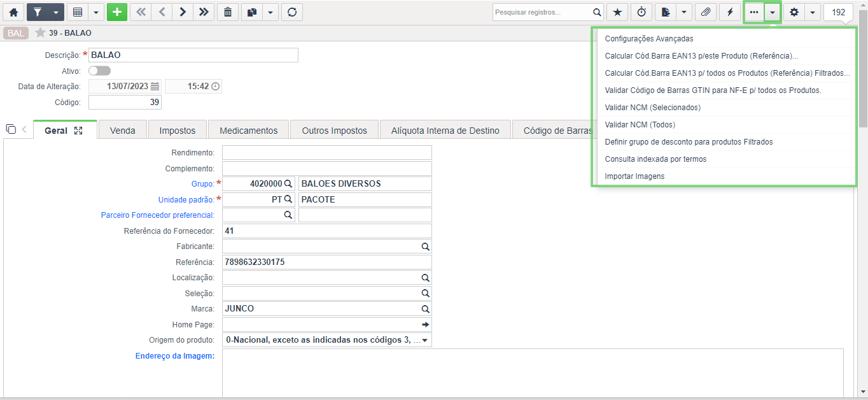Expand the Geral tab fullscreen icon
The width and height of the screenshot is (868, 400).
[x=78, y=130]
